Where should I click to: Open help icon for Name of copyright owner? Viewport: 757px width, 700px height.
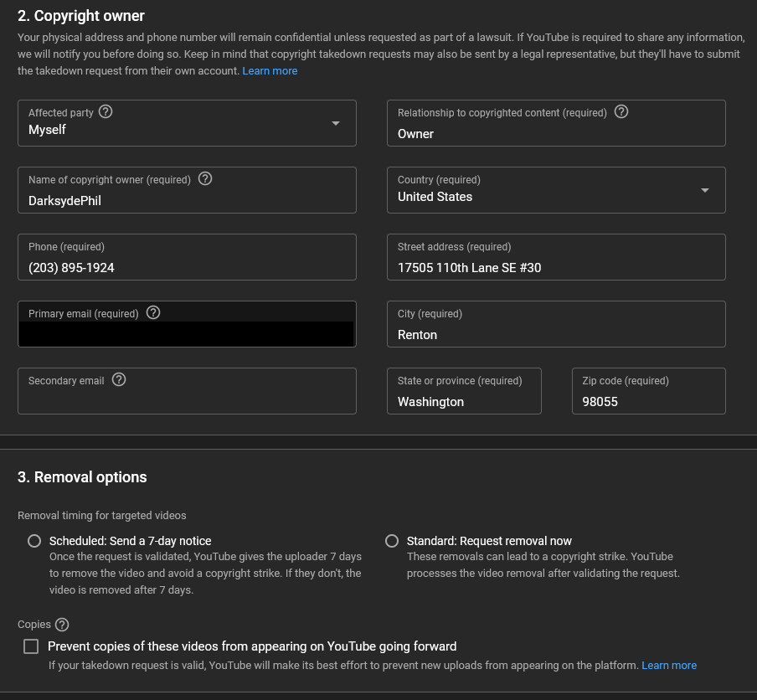pos(205,179)
